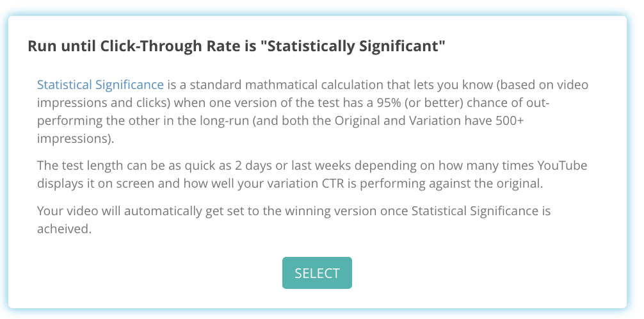This screenshot has height=319, width=644.
Task: Click the "Run until Click-Through Rate" heading
Action: (237, 46)
